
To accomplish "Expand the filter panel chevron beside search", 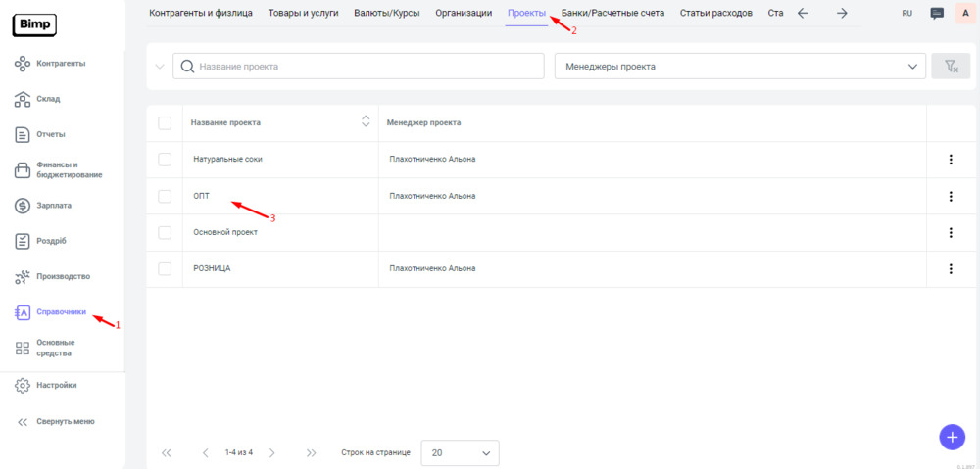I will [x=160, y=67].
